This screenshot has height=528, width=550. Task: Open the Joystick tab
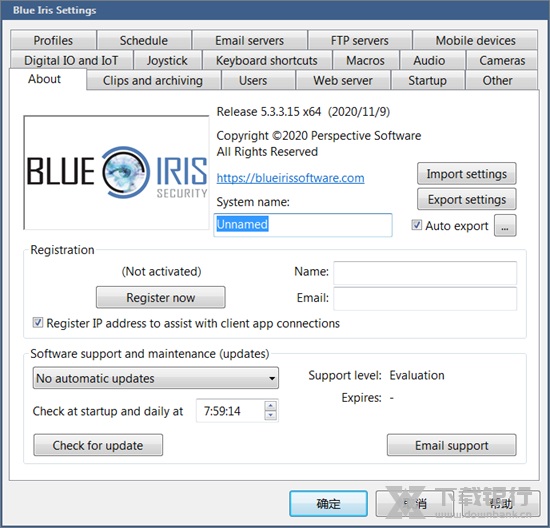click(167, 60)
